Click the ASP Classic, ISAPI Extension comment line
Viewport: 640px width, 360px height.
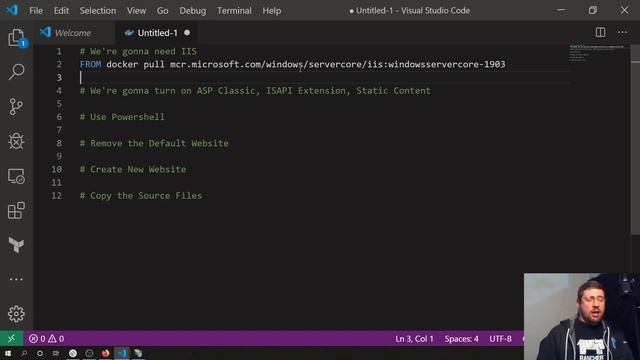(255, 91)
